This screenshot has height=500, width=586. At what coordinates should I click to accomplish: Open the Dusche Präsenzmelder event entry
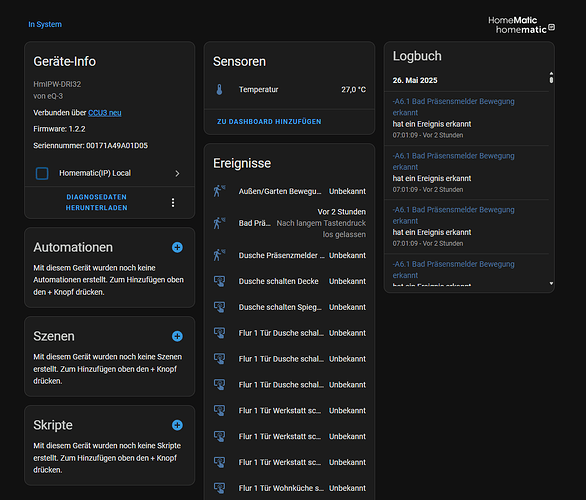click(x=289, y=256)
